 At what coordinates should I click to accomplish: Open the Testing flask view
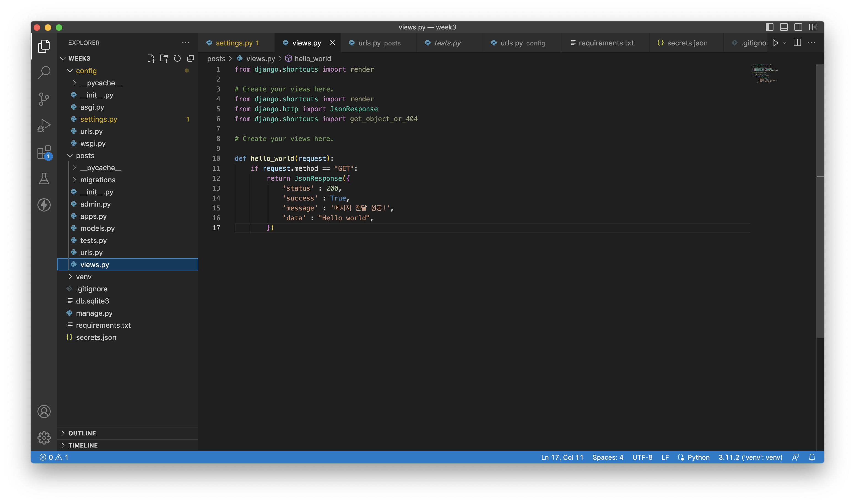44,179
